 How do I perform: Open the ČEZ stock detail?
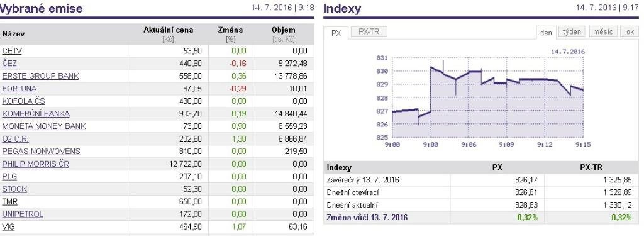(x=9, y=64)
